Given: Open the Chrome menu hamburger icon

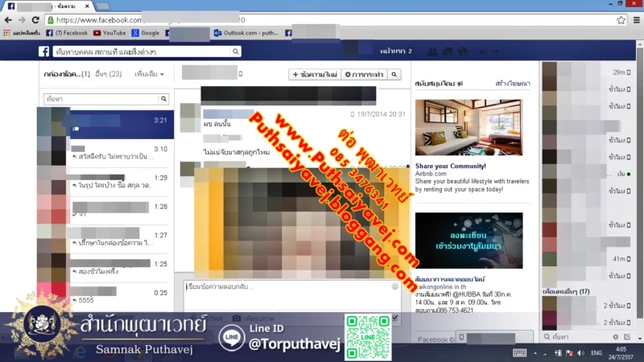Looking at the screenshot, I should coord(634,19).
